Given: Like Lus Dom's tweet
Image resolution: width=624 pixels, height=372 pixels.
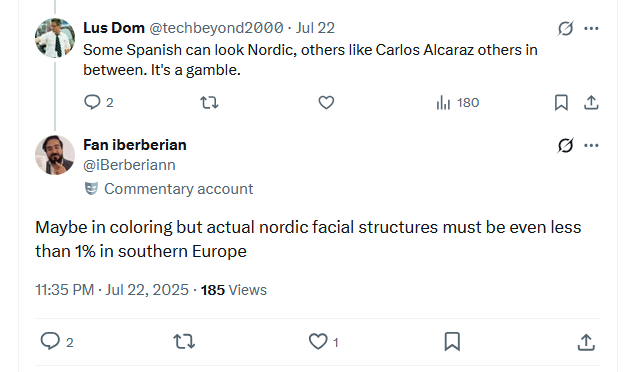Looking at the screenshot, I should (326, 103).
